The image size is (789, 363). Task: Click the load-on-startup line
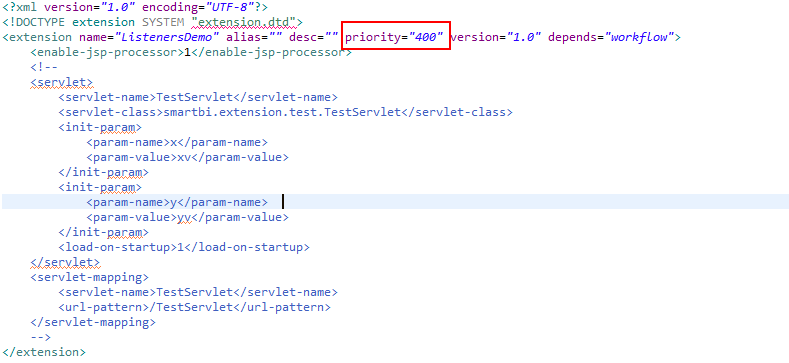184,247
